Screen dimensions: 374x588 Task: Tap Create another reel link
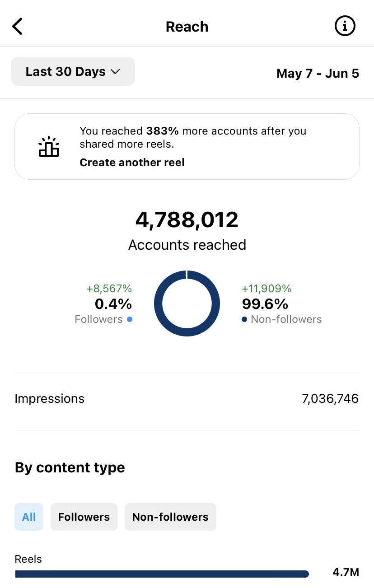click(132, 163)
